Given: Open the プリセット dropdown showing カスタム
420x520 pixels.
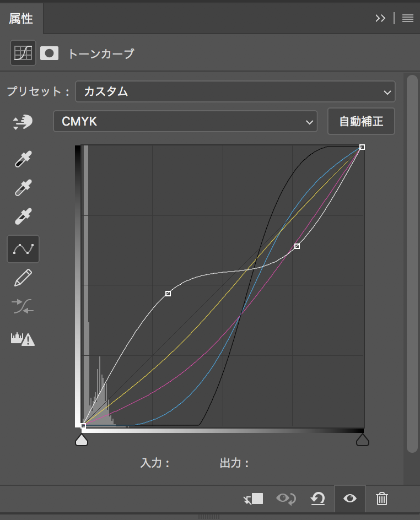Looking at the screenshot, I should point(235,91).
